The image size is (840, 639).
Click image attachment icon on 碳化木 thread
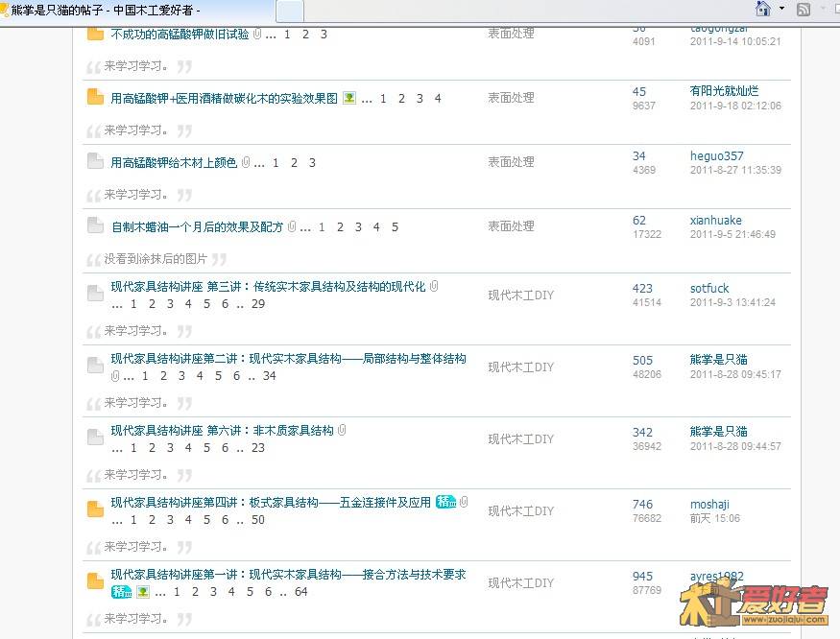pyautogui.click(x=349, y=98)
